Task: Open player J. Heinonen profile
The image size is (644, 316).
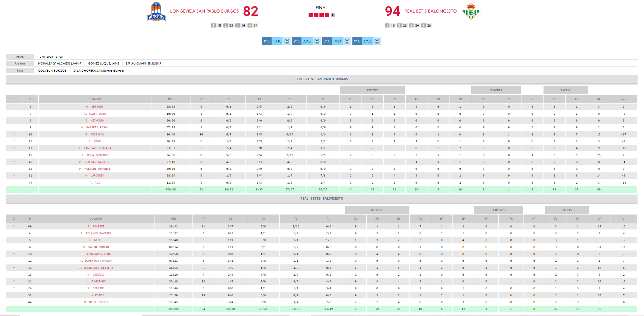Action: pyautogui.click(x=95, y=120)
